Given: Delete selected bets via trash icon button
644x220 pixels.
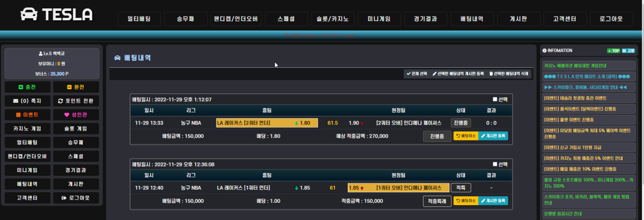Looking at the screenshot, I should 509,74.
